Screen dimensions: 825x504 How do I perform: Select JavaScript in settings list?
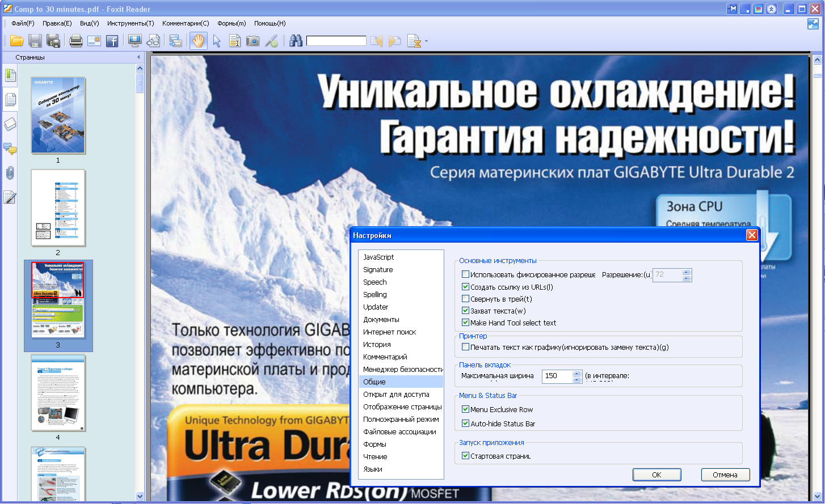[401, 257]
